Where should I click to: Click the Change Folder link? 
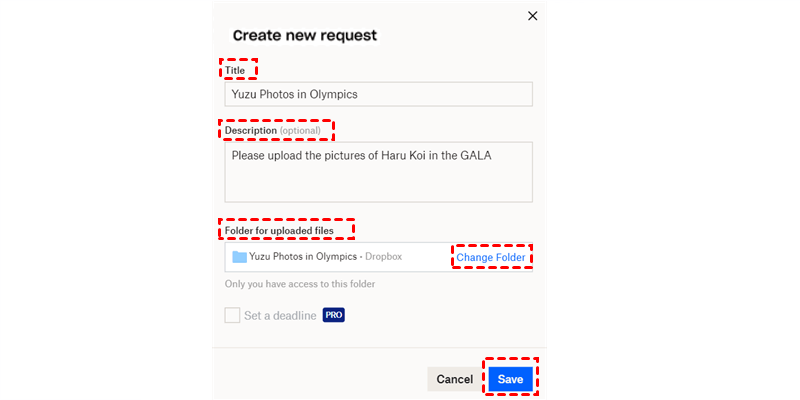pos(490,257)
